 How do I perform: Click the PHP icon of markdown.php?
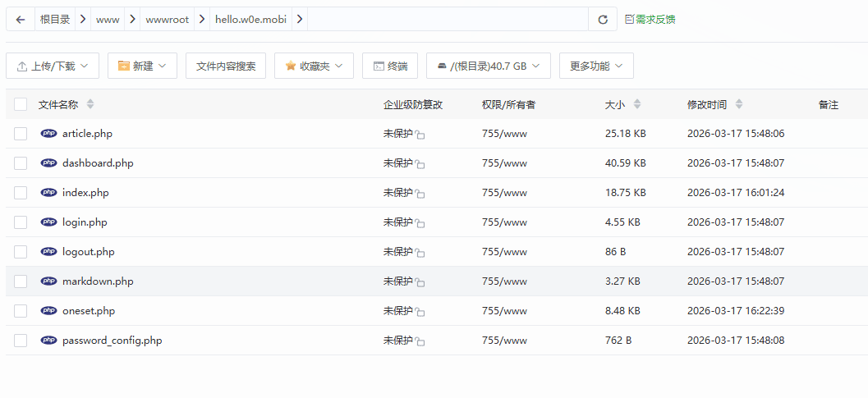tap(48, 281)
